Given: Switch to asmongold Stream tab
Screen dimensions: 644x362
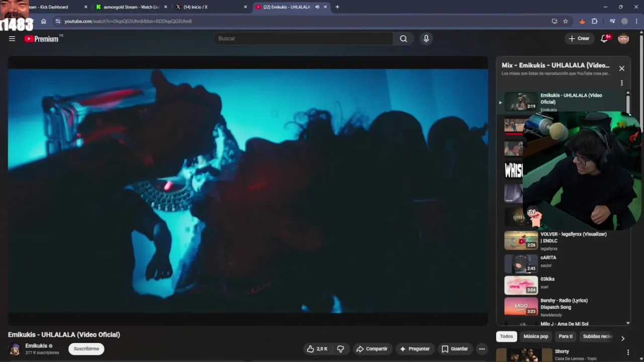Looking at the screenshot, I should pyautogui.click(x=131, y=7).
